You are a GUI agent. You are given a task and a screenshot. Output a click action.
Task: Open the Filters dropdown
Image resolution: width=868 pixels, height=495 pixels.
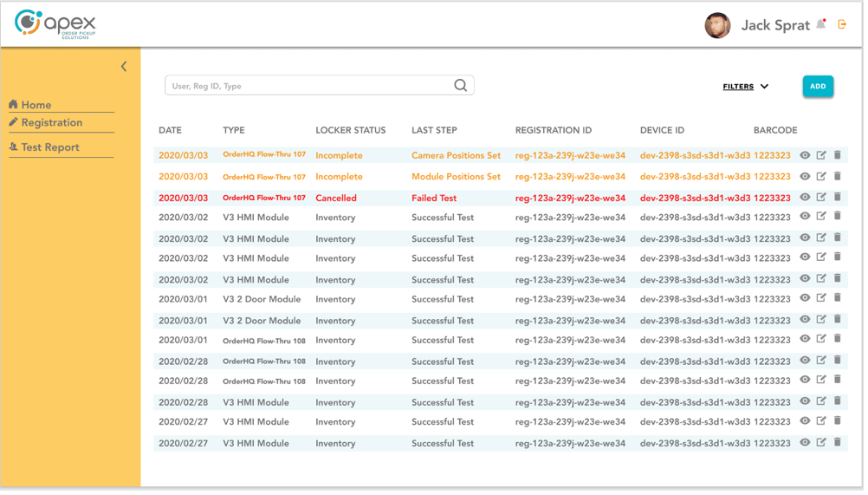pos(745,87)
